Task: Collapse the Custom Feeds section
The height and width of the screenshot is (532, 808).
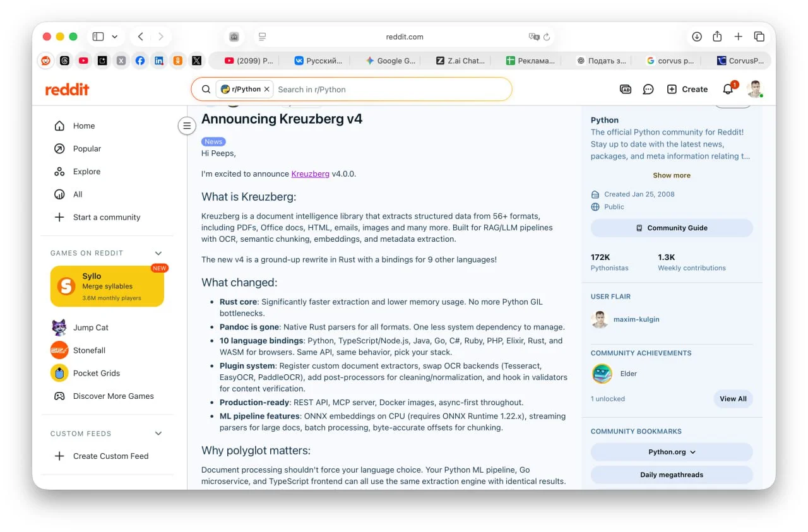Action: pos(158,434)
